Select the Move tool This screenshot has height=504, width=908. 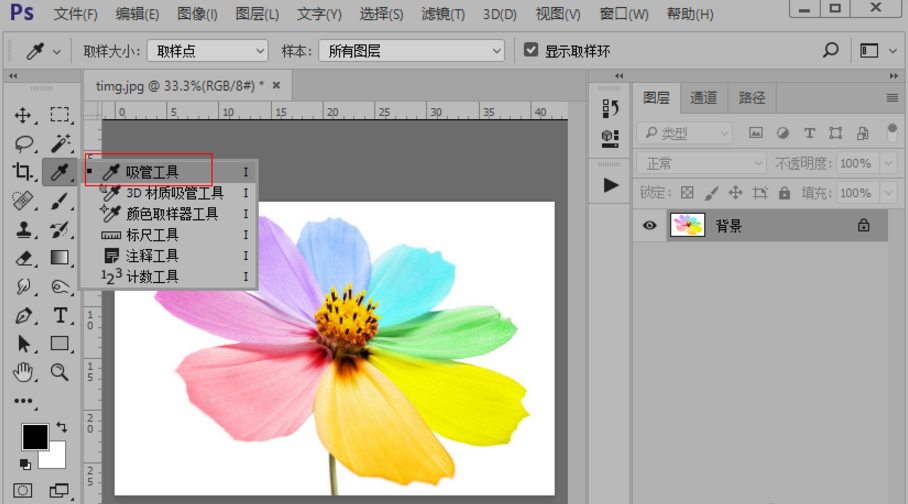(x=23, y=115)
